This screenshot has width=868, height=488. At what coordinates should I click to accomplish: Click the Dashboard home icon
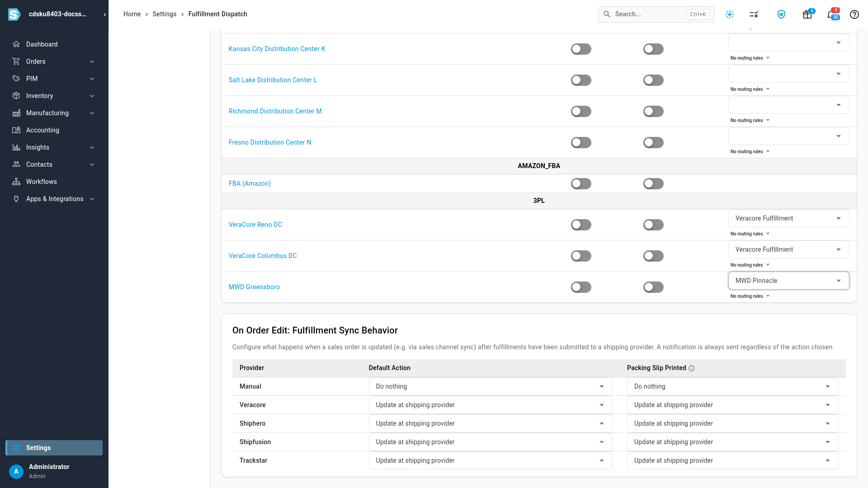pyautogui.click(x=16, y=44)
